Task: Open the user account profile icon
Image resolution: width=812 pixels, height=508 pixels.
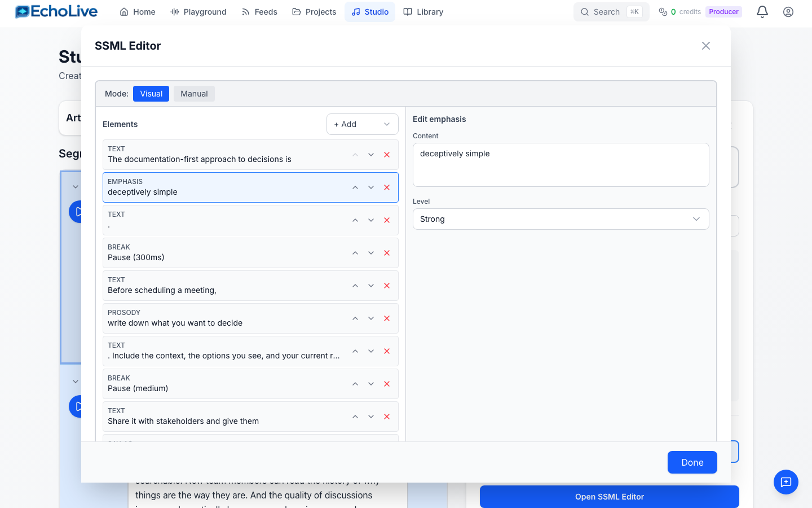Action: [788, 12]
